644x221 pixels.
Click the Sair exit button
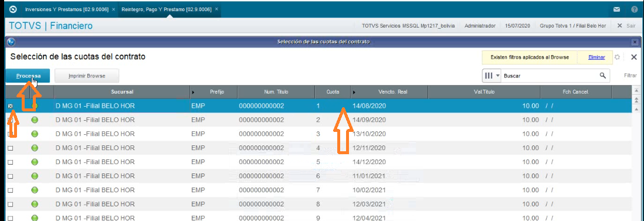(x=627, y=25)
